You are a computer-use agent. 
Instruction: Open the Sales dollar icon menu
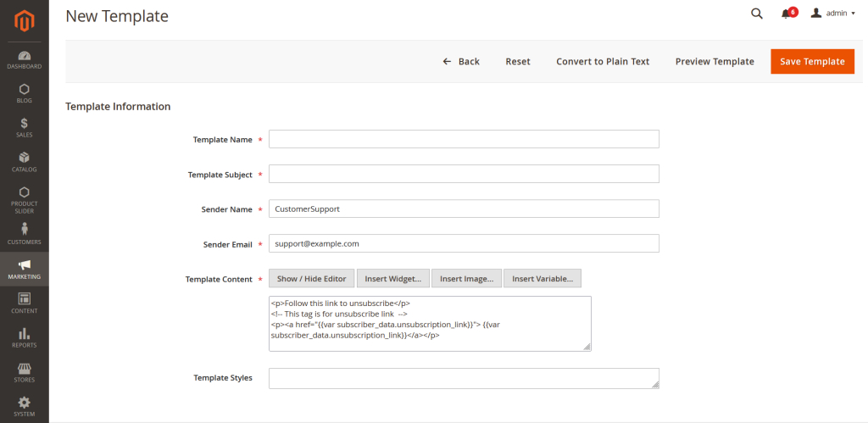click(24, 128)
